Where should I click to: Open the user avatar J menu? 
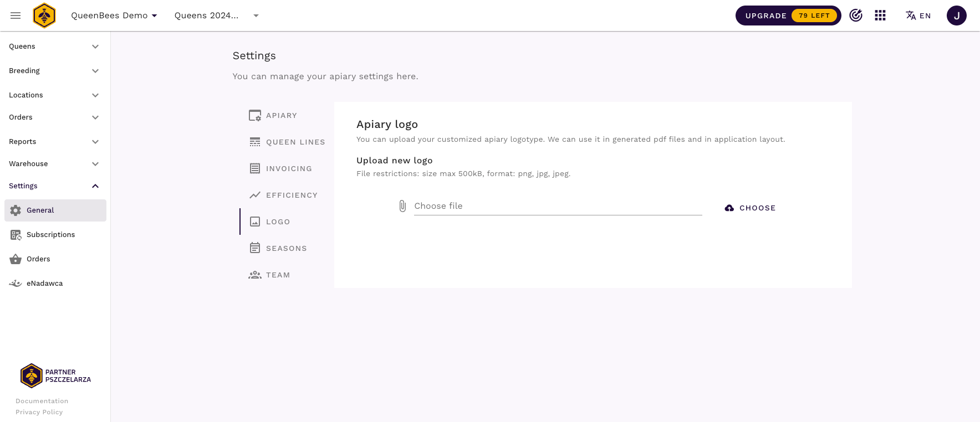click(x=956, y=16)
